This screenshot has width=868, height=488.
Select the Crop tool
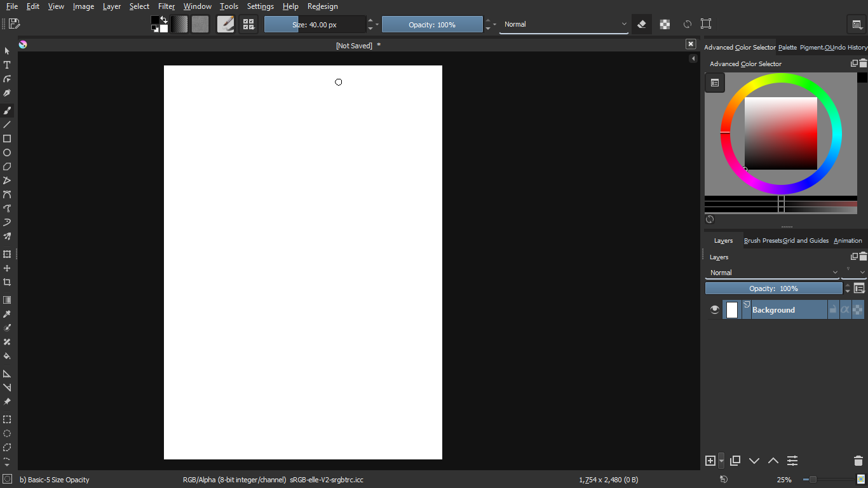pos(7,282)
